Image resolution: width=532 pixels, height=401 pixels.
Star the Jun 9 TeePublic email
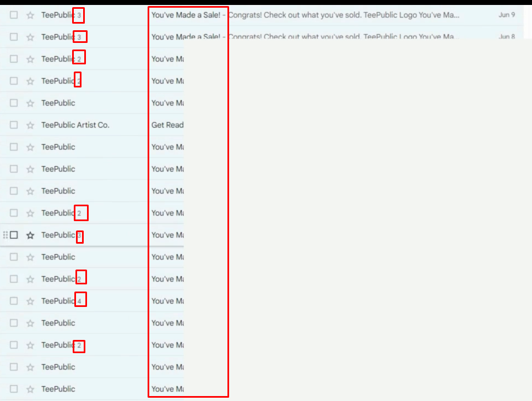[30, 15]
